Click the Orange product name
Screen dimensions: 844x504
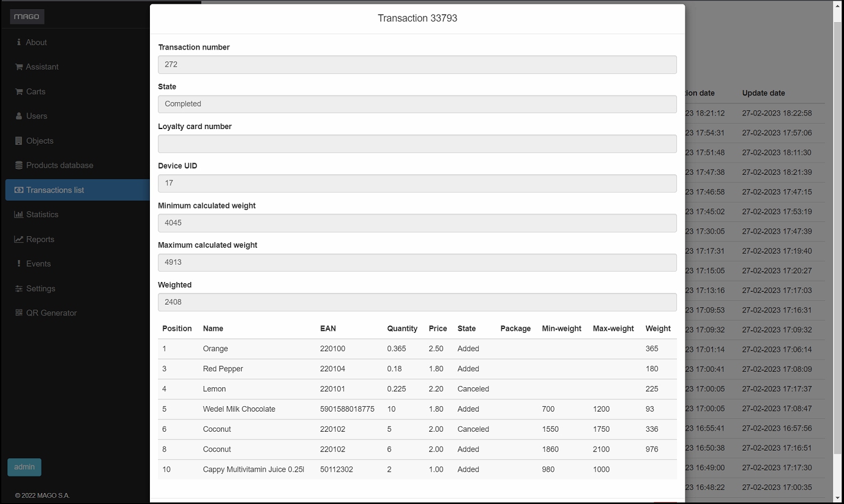[215, 349]
